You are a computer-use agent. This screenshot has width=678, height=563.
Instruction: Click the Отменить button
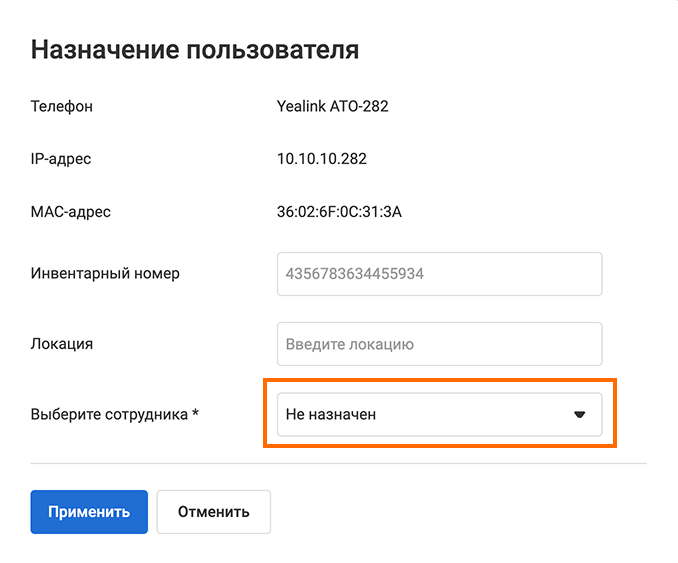pos(213,512)
